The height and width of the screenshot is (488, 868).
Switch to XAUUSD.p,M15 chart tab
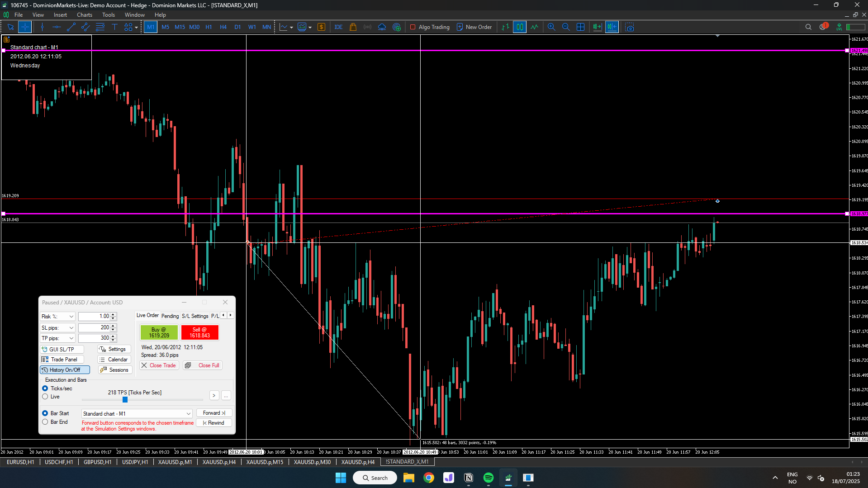click(x=265, y=462)
